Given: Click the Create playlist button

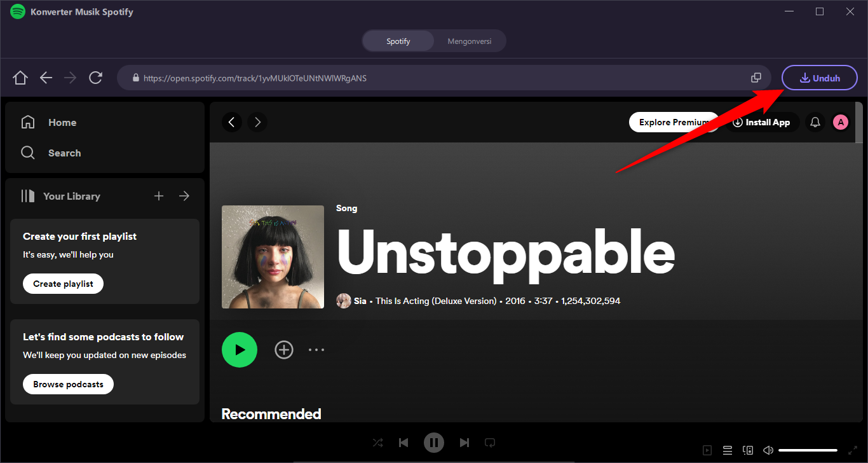Looking at the screenshot, I should [x=63, y=284].
